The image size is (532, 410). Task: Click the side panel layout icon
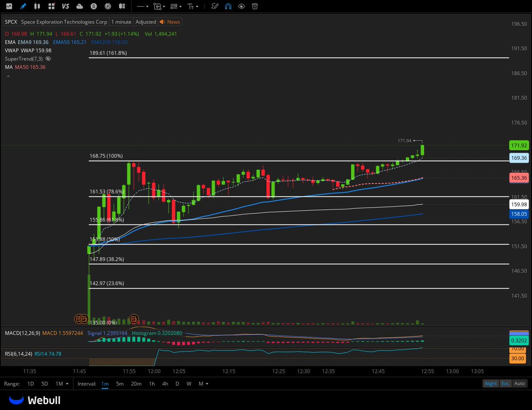(122, 6)
